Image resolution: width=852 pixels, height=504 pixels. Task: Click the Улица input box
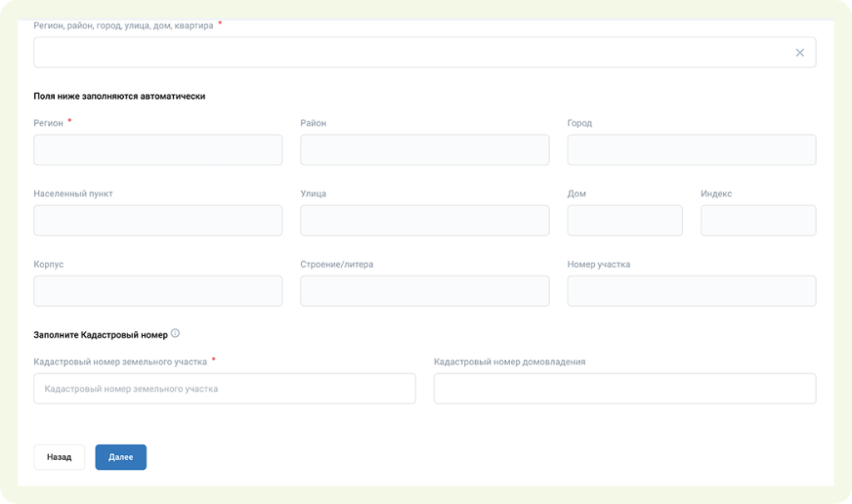pyautogui.click(x=424, y=220)
